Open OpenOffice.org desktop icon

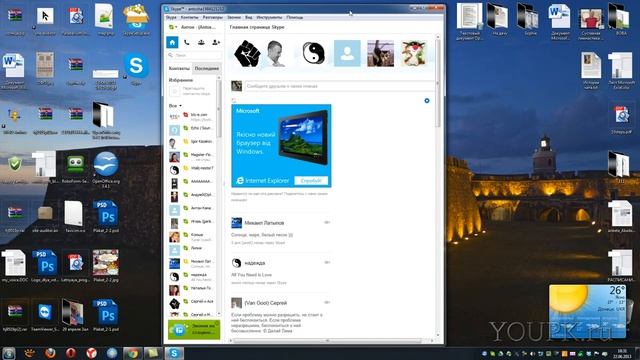pyautogui.click(x=106, y=169)
